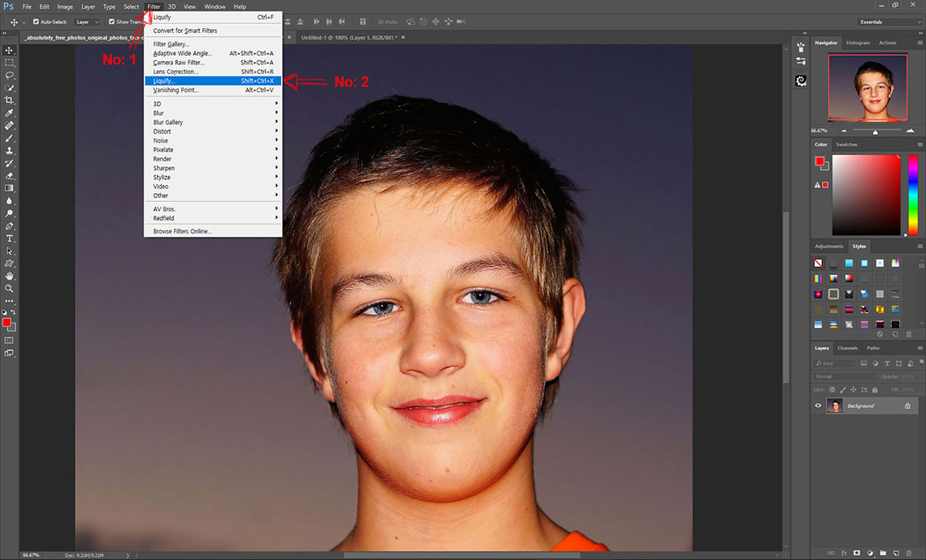926x560 pixels.
Task: Create a new adjustment layer icon
Action: [870, 553]
